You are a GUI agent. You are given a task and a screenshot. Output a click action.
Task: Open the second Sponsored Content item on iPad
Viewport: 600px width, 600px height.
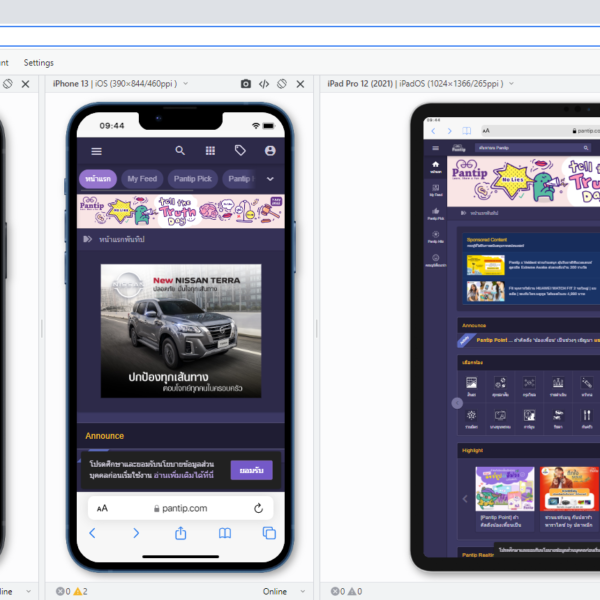(x=532, y=291)
